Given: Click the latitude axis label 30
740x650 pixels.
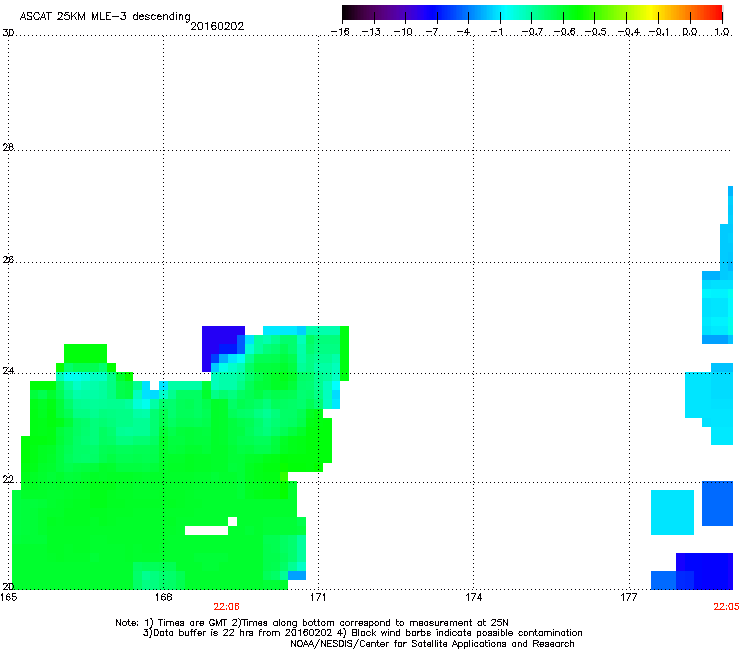Looking at the screenshot, I should coord(8,33).
